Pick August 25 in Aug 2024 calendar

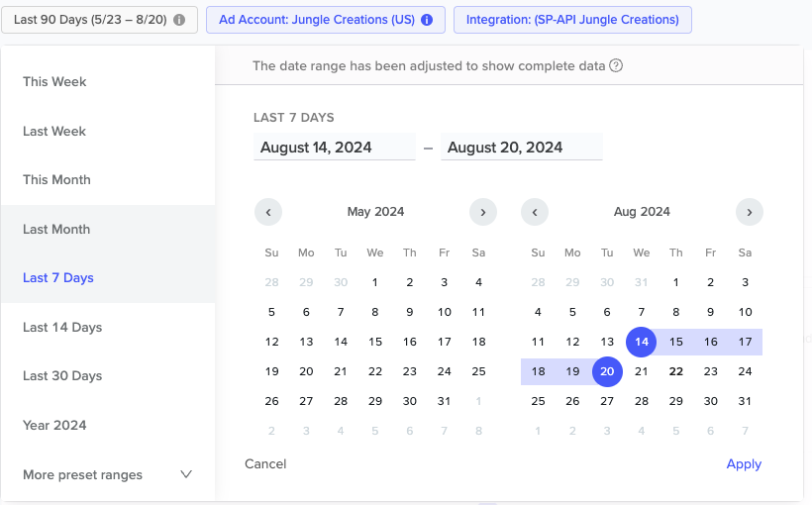coord(538,401)
